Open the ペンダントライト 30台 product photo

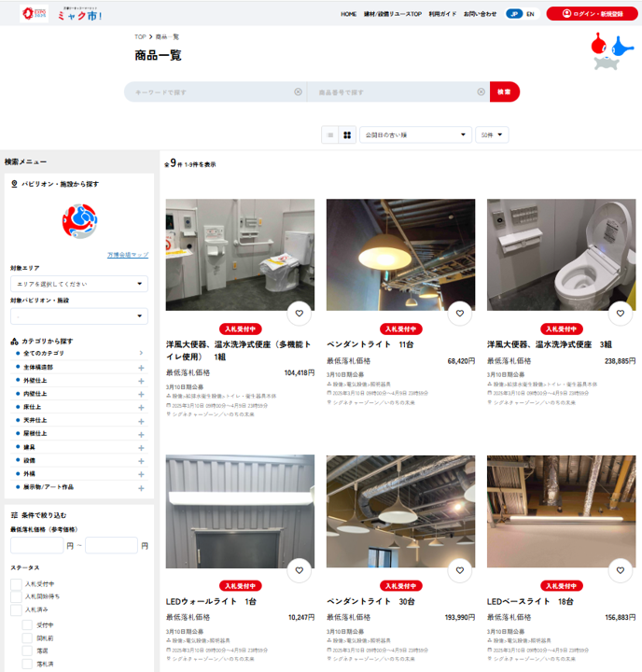[400, 511]
